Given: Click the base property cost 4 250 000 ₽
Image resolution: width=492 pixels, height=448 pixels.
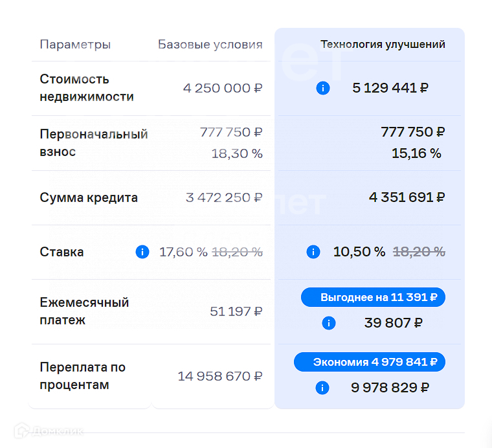Looking at the screenshot, I should pyautogui.click(x=223, y=88).
